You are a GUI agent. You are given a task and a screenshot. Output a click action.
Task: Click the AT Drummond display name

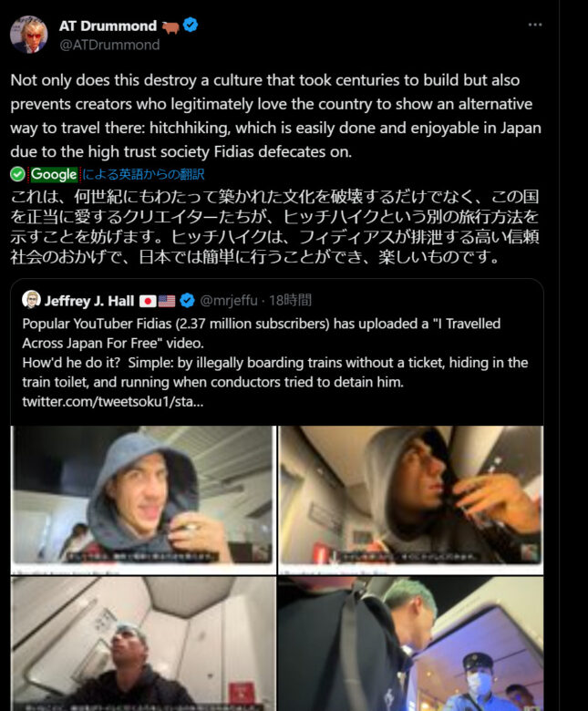click(108, 26)
